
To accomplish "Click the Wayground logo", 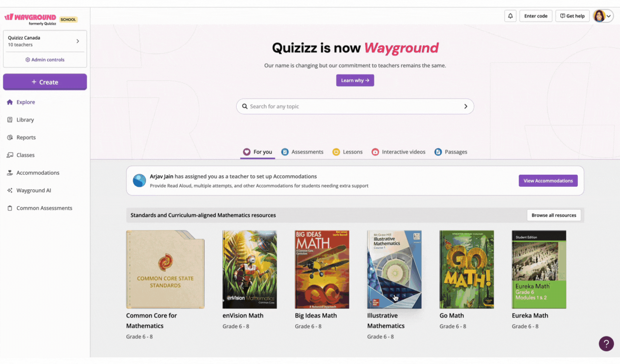I will 30,19.
